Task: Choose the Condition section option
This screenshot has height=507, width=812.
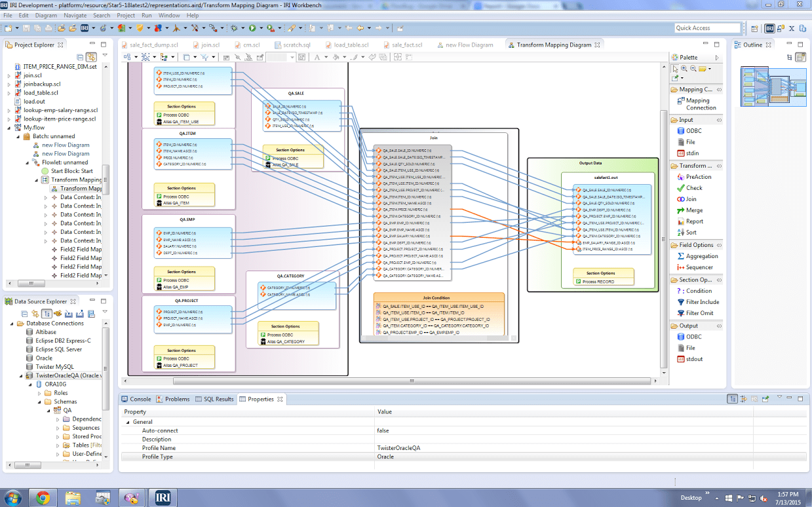Action: [694, 291]
